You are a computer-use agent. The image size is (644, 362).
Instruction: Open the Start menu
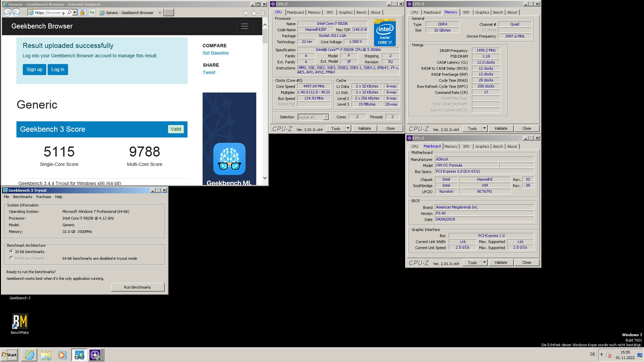9,355
